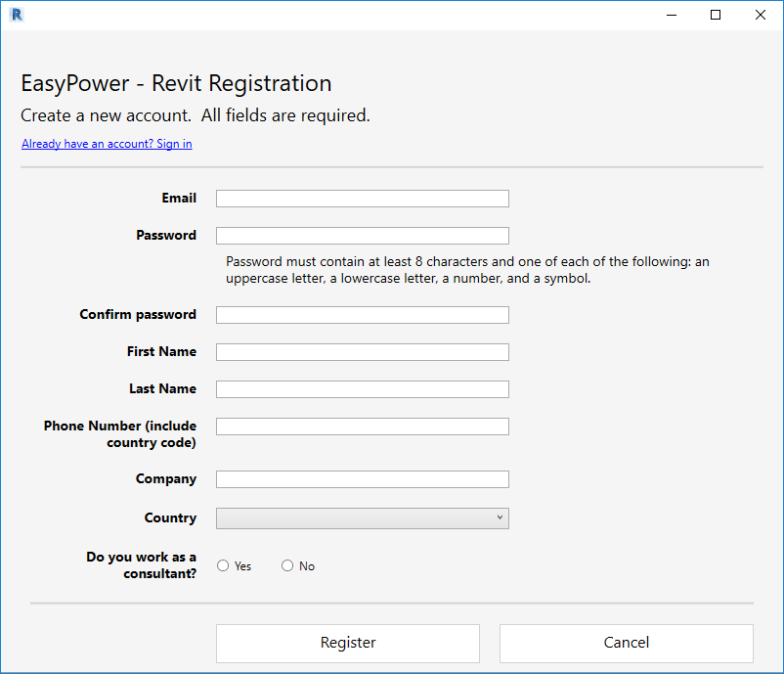The width and height of the screenshot is (784, 674).
Task: Focus the Company text field
Action: (x=362, y=479)
